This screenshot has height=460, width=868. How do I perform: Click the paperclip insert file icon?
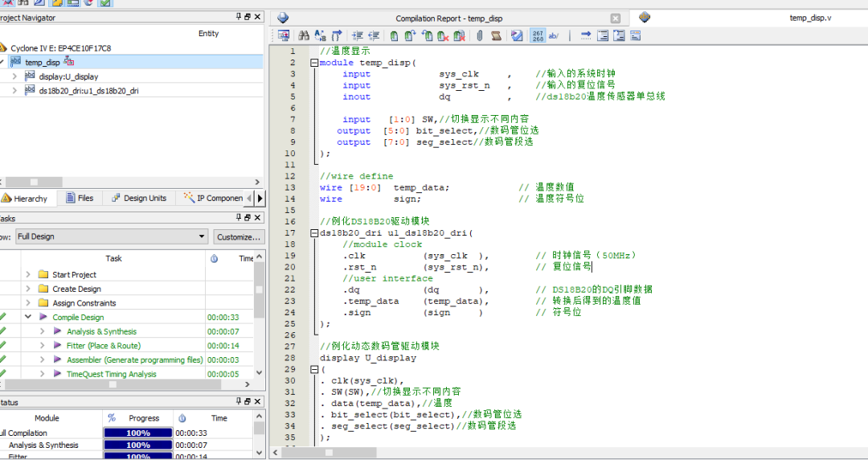click(480, 35)
